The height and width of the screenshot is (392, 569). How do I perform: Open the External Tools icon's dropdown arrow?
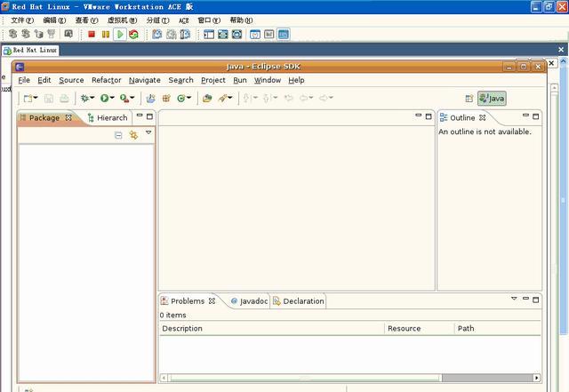click(x=132, y=98)
